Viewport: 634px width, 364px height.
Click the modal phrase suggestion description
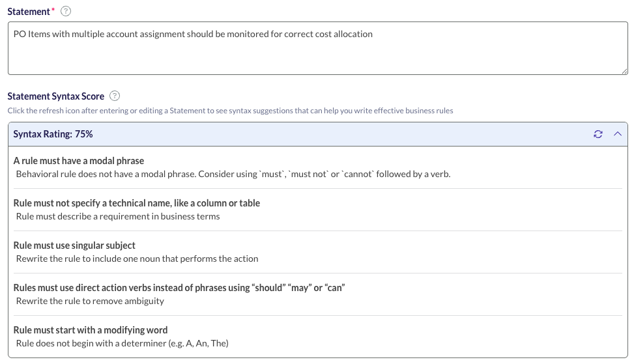coord(233,174)
